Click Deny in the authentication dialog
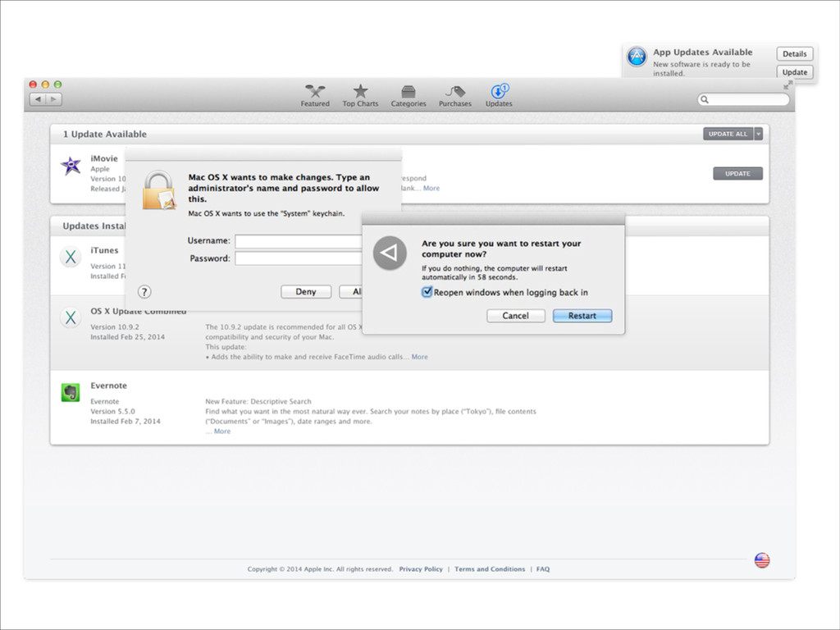Image resolution: width=840 pixels, height=630 pixels. click(306, 292)
